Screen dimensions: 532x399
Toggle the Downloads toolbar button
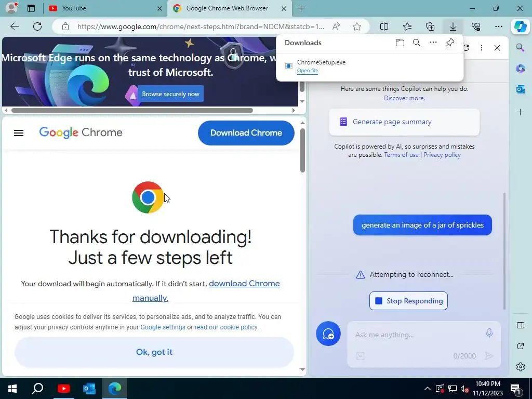(453, 26)
